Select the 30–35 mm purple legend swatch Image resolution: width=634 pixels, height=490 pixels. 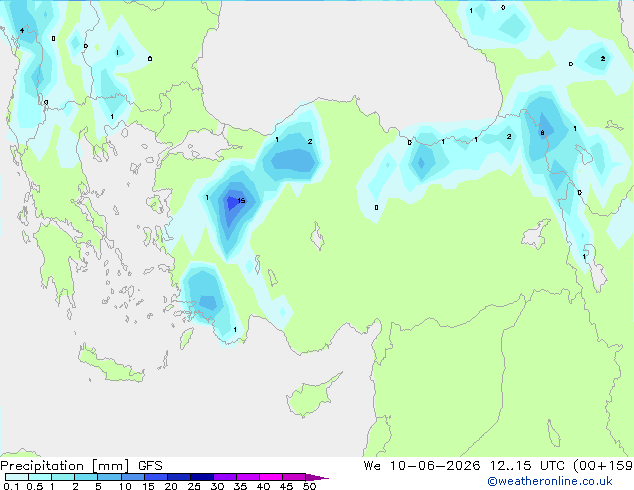coord(225,477)
